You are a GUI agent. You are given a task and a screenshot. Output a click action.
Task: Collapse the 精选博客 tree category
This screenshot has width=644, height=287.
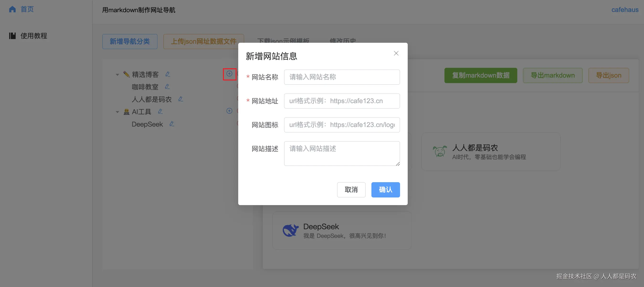coord(117,74)
